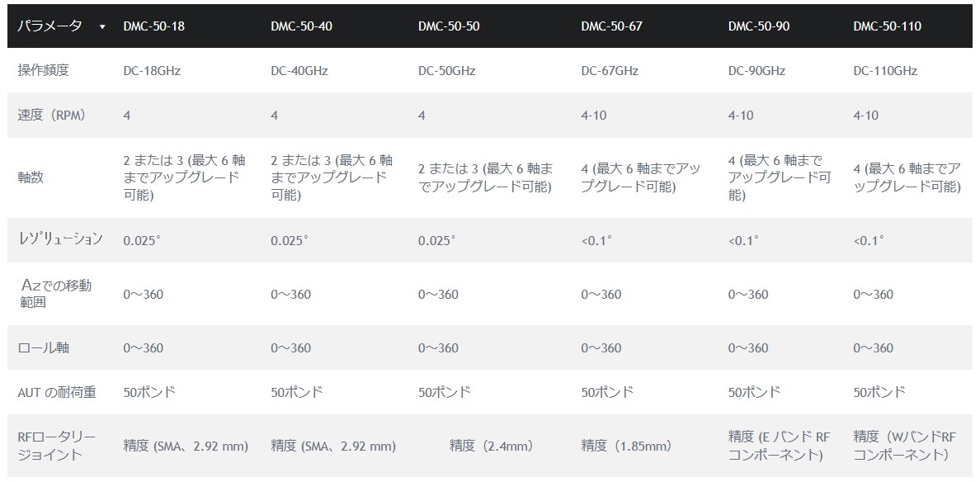
Task: Select the DMC-50-18 column header
Action: (x=153, y=26)
